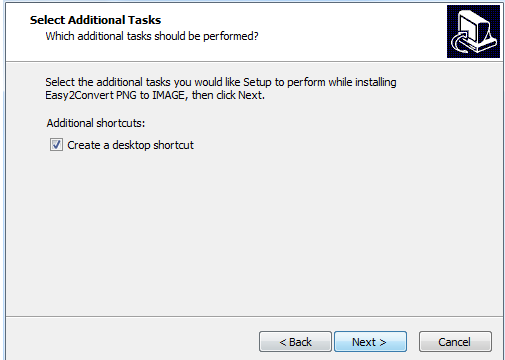Uncheck the desktop shortcut checkbox
This screenshot has width=505, height=360.
56,145
